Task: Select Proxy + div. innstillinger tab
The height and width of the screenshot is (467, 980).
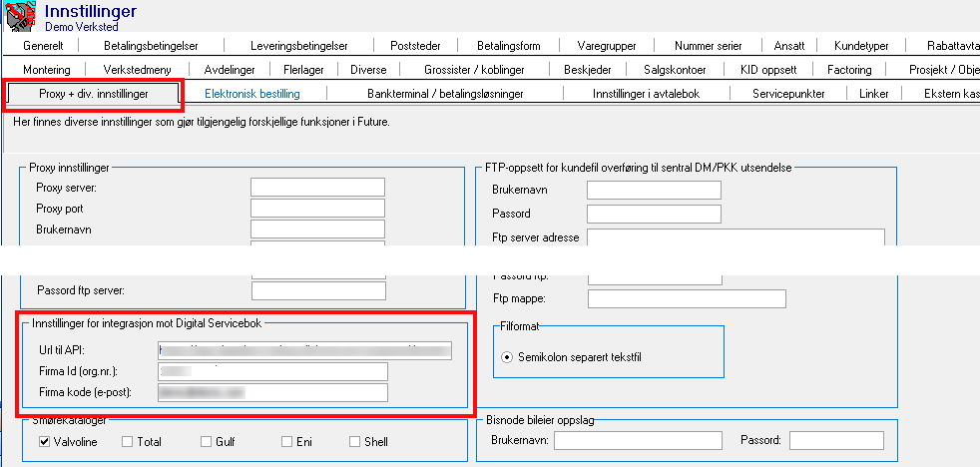Action: pos(93,95)
